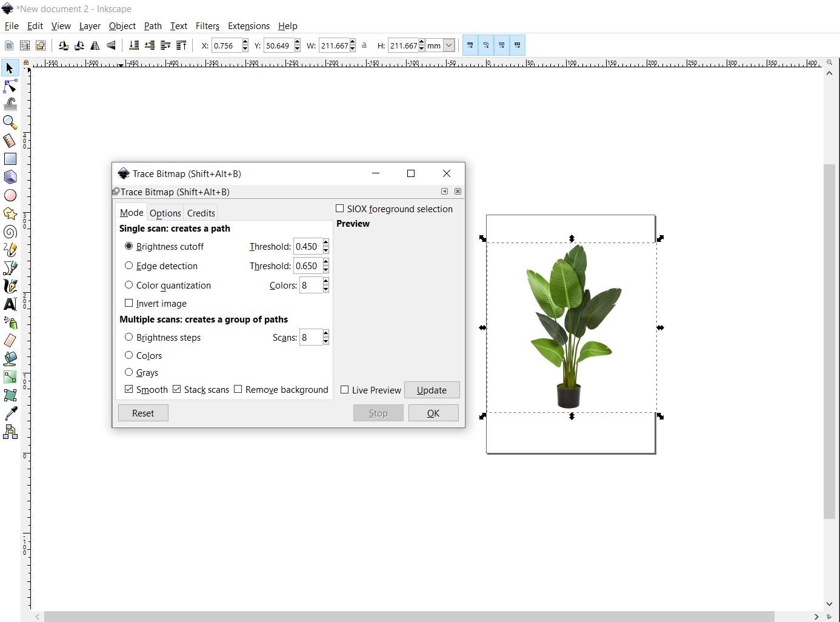Select the Measure ruler tool
The image size is (840, 622).
(x=10, y=141)
